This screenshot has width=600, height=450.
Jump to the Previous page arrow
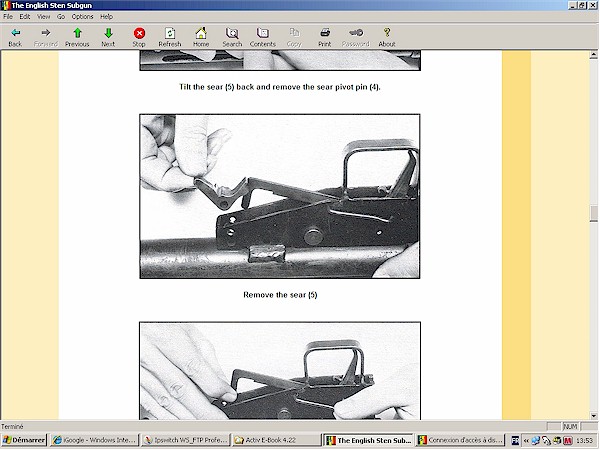77,37
